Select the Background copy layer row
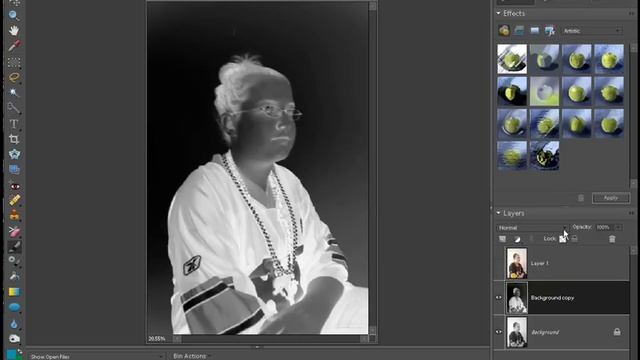This screenshot has height=360, width=640. point(562,298)
